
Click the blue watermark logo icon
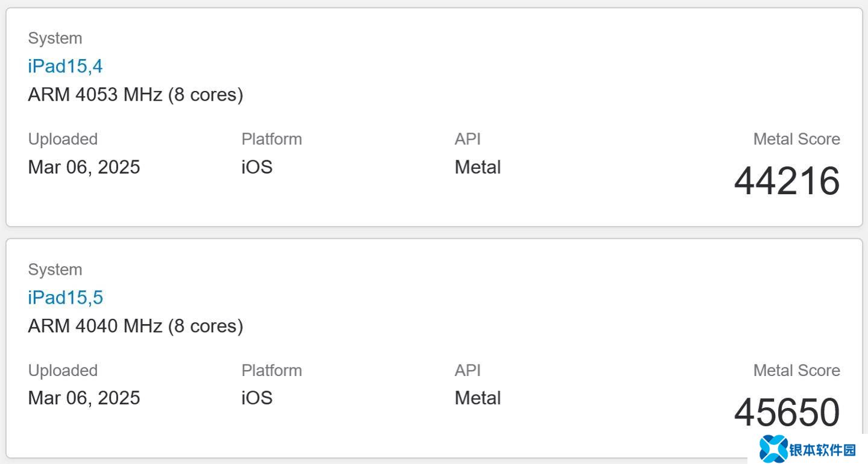pos(773,449)
